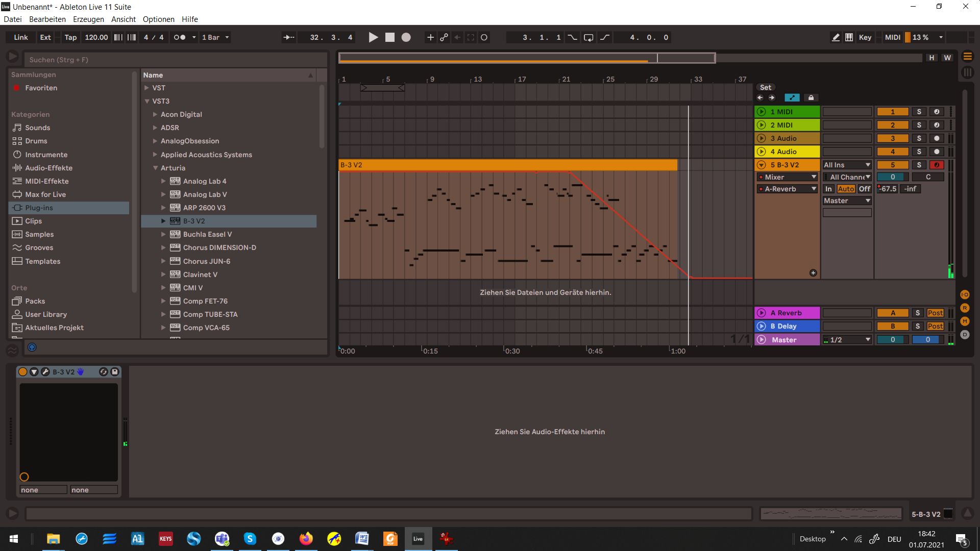Toggle Computer MIDI Keyboard icon
This screenshot has width=980, height=551.
(849, 37)
